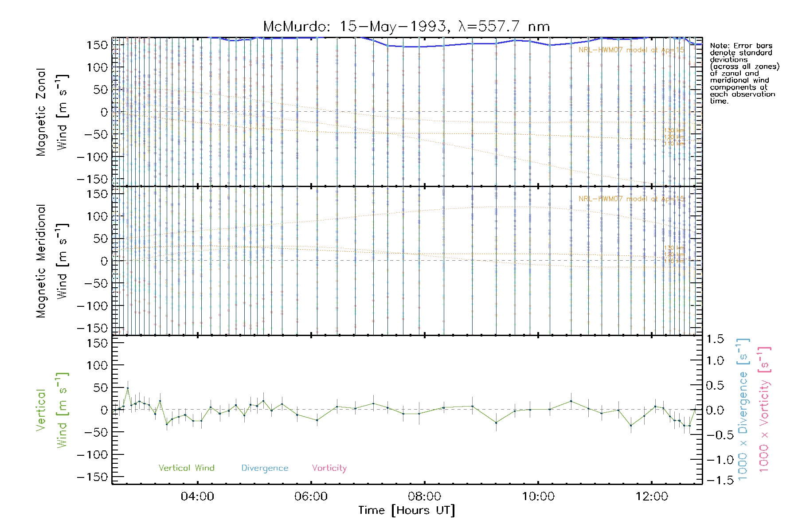This screenshot has width=798, height=532.
Task: Click the Magnetic Zonal Wind axis title
Action: tap(51, 112)
